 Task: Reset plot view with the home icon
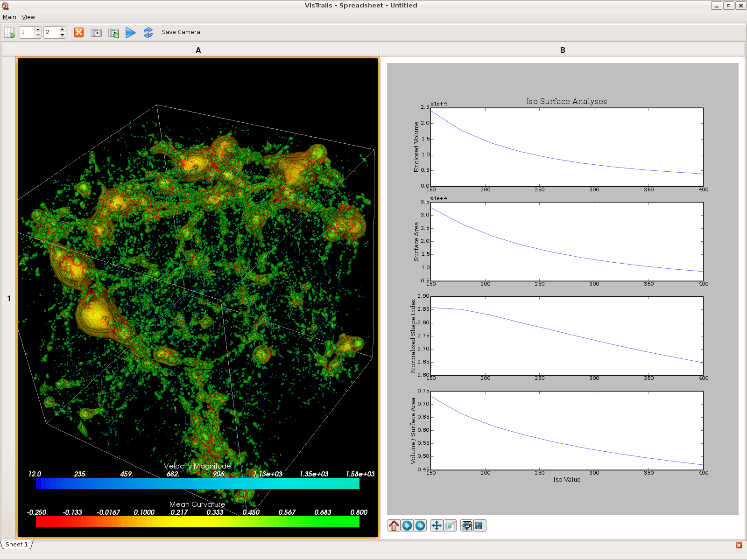tap(394, 526)
